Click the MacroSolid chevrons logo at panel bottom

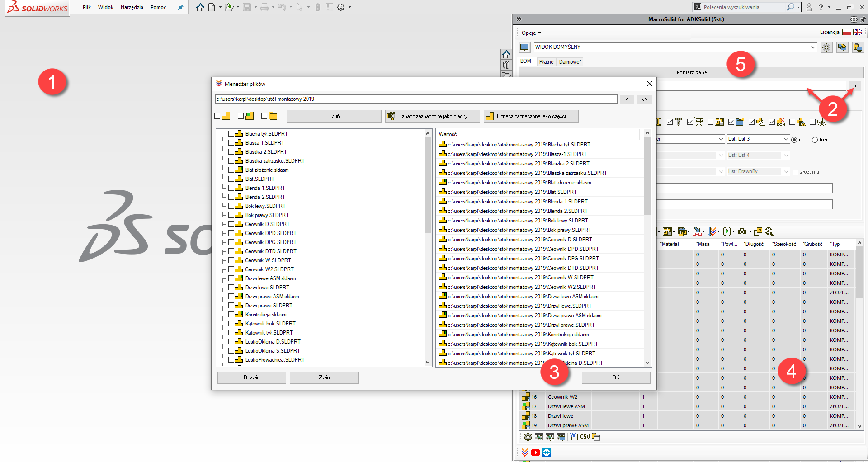(x=524, y=453)
